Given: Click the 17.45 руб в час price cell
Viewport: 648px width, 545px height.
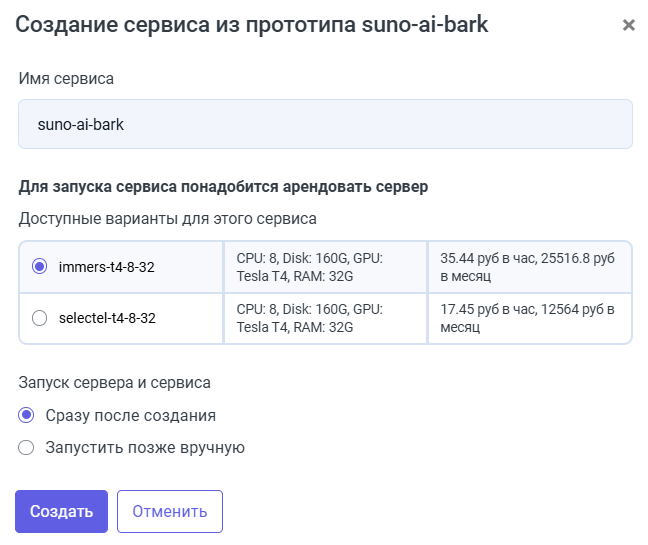Looking at the screenshot, I should pyautogui.click(x=529, y=319).
